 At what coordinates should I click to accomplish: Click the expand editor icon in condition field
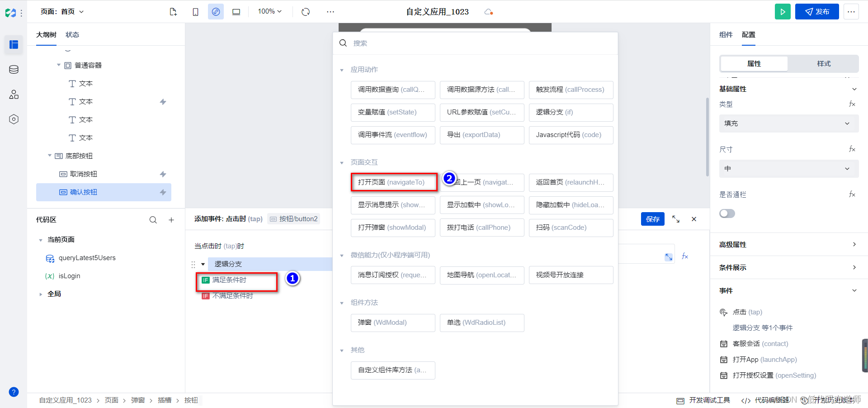(669, 257)
